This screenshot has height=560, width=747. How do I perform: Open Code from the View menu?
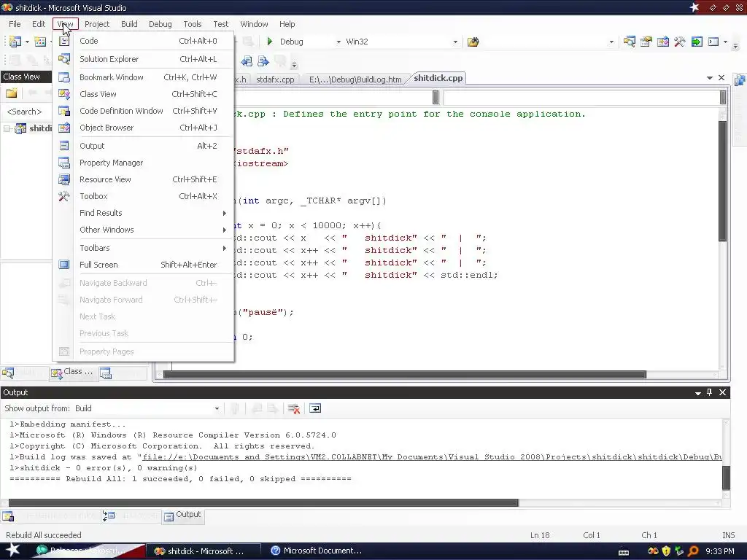(144, 41)
